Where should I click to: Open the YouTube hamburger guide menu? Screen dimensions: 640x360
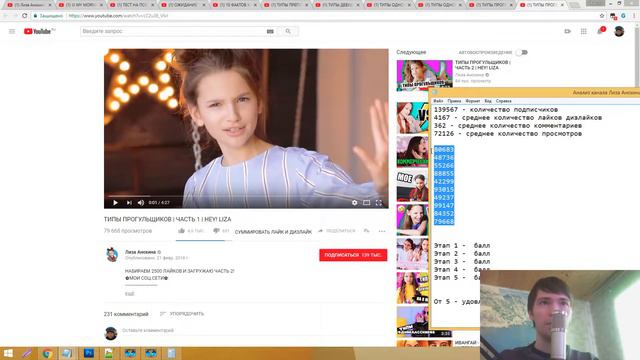12,31
